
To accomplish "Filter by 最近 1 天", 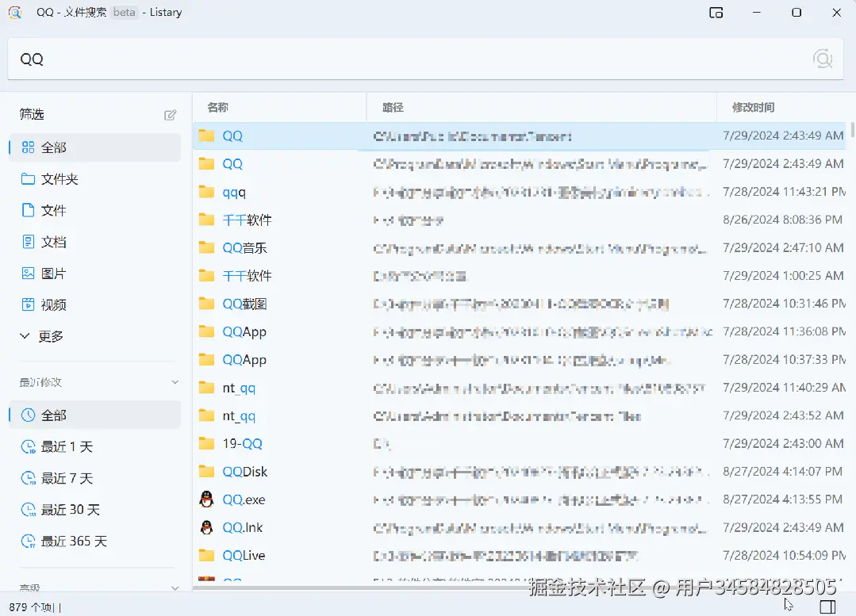I will point(95,447).
